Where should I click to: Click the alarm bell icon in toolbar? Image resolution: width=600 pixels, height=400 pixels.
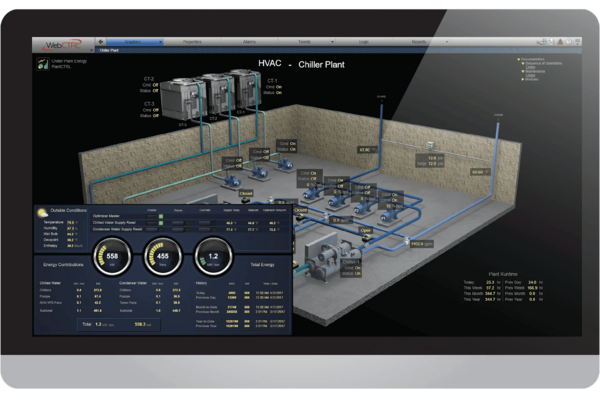click(x=560, y=42)
